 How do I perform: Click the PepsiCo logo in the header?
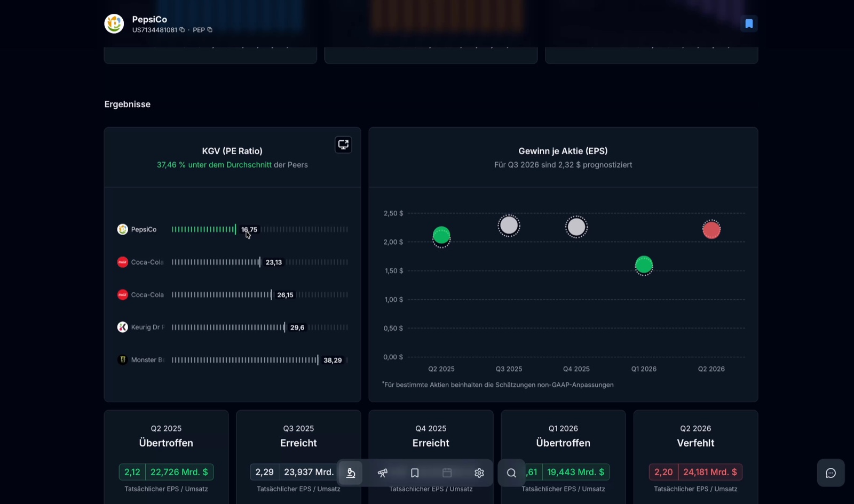coord(114,23)
